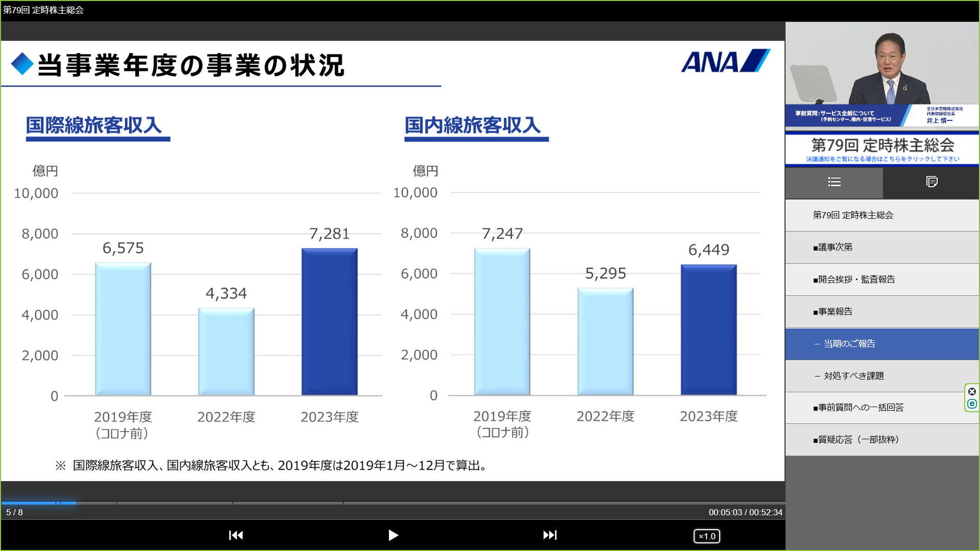The width and height of the screenshot is (980, 551).
Task: Skip to previous slide chapter
Action: point(236,535)
